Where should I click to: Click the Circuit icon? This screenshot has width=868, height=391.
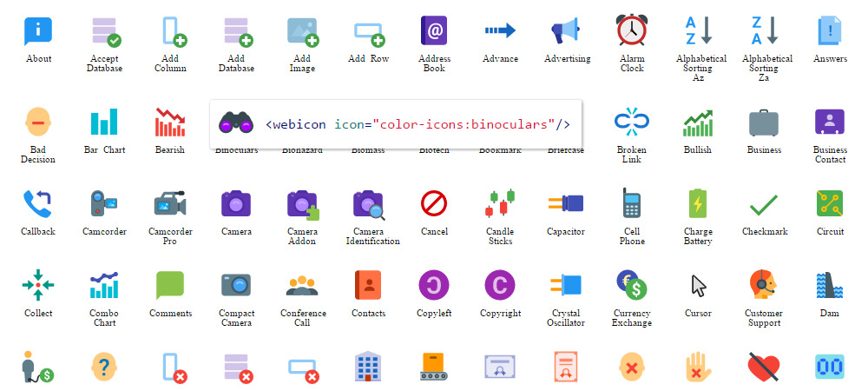pos(829,203)
